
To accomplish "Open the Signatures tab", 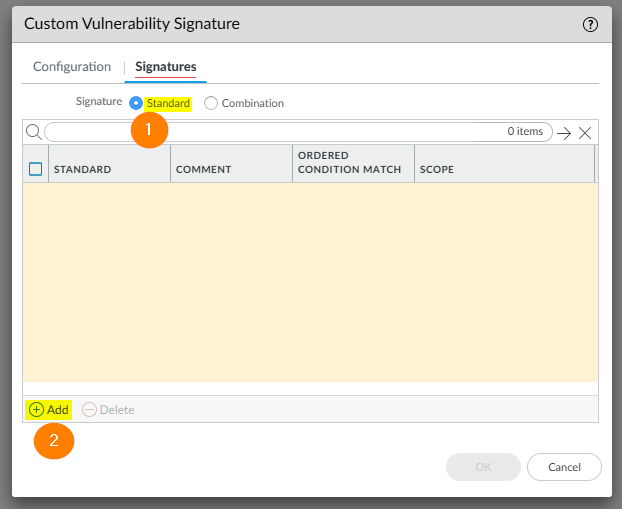I will [x=166, y=67].
